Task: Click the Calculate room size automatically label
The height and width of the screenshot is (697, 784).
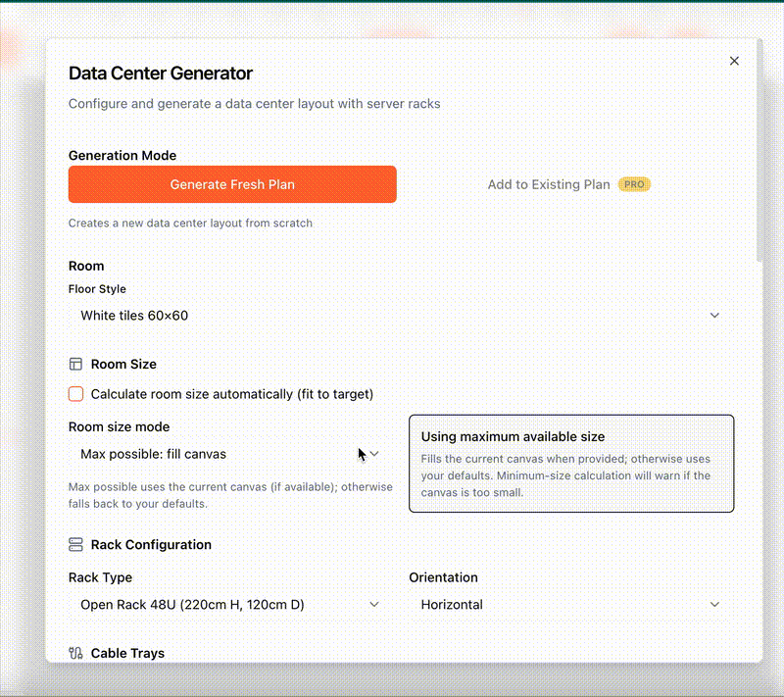Action: click(232, 394)
